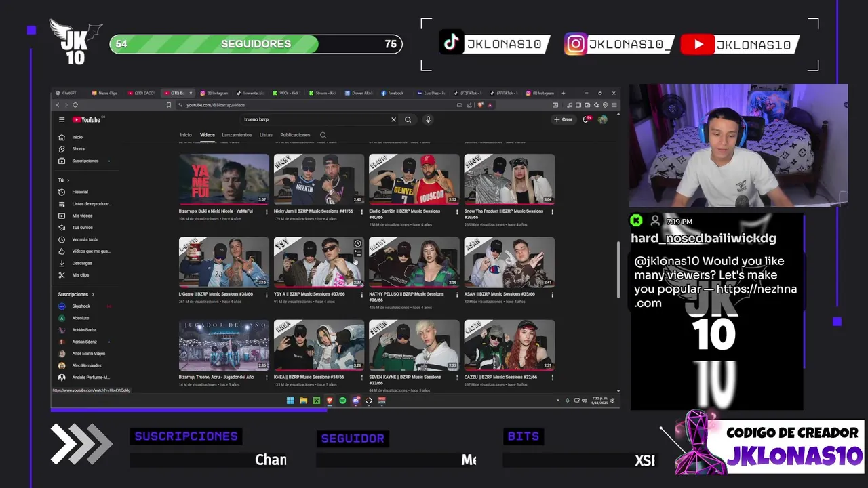
Task: Open the KHEA Music Sessions thumbnail
Action: coord(319,345)
